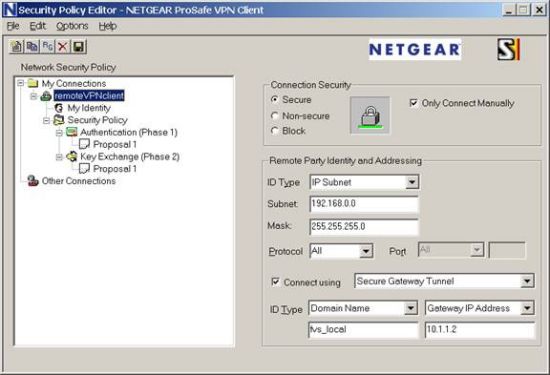This screenshot has width=550, height=375.
Task: Minimize the Security Policy Editor window
Action: (x=509, y=10)
